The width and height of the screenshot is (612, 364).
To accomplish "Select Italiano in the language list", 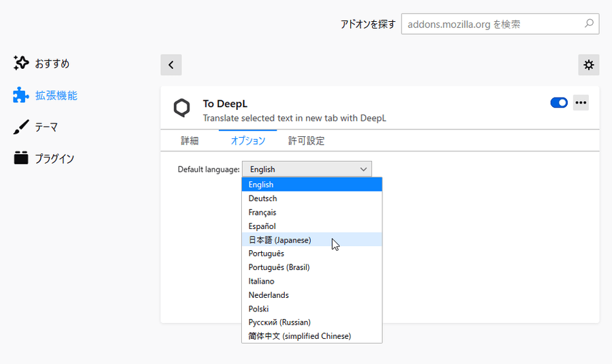I will pyautogui.click(x=312, y=282).
